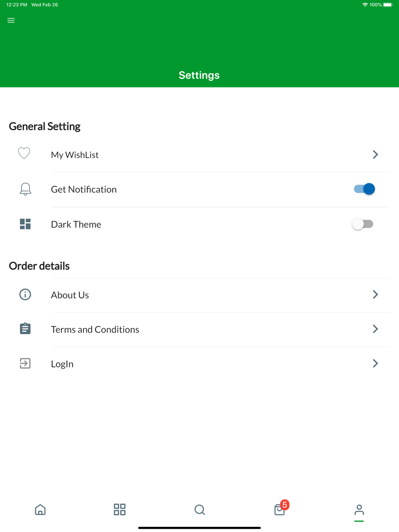
Task: Select the profile tab
Action: point(359,510)
